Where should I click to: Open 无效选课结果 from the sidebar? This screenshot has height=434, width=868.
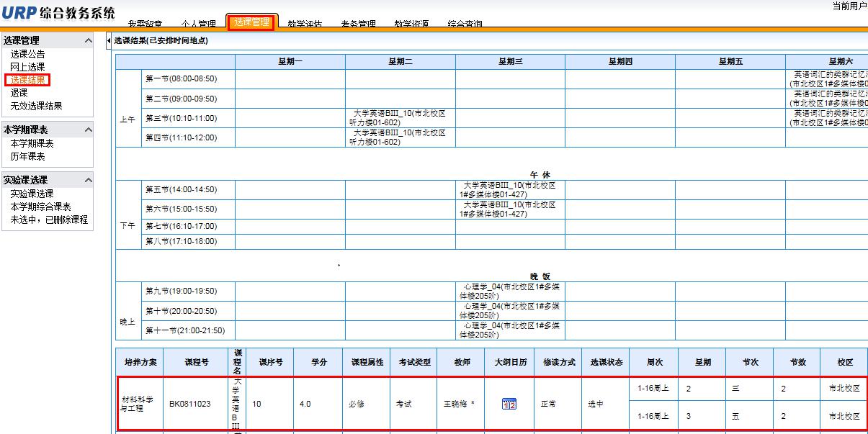(x=36, y=106)
